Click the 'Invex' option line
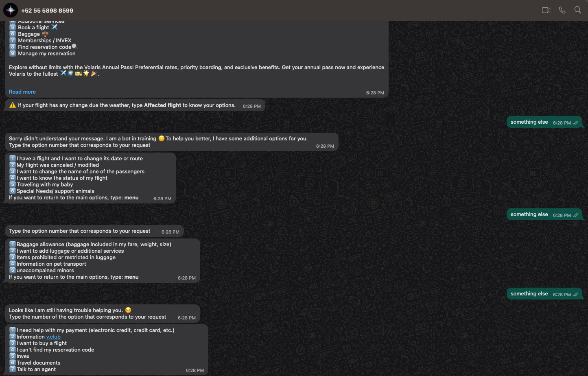The height and width of the screenshot is (376, 588). click(19, 356)
